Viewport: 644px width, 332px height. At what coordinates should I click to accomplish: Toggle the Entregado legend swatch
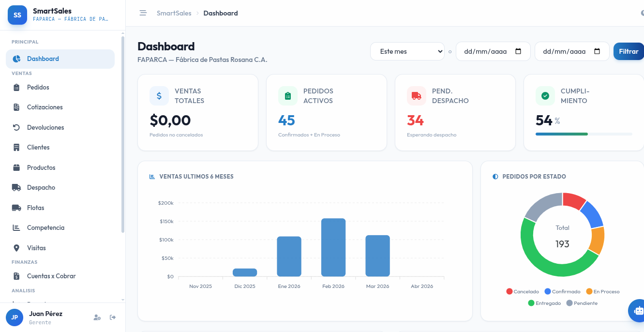[x=531, y=303]
